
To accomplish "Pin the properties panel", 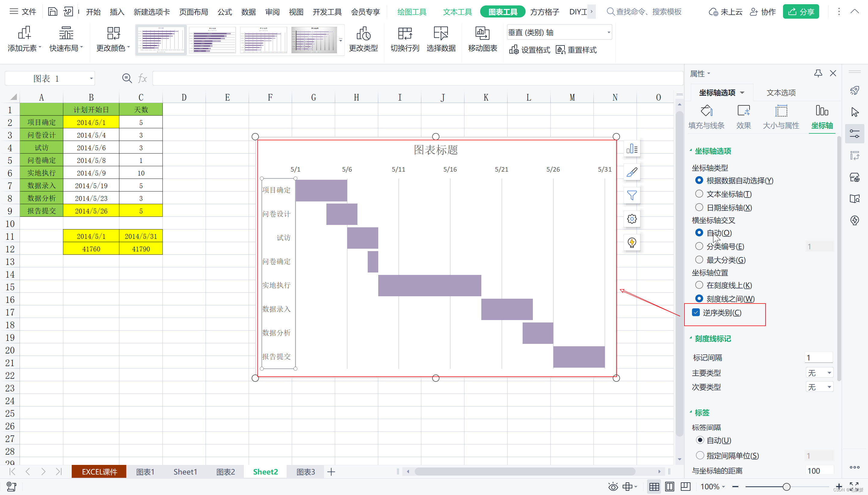I will (818, 73).
